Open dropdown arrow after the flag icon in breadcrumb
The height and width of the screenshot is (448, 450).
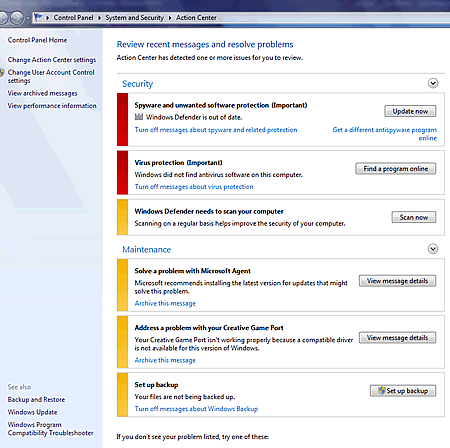tap(47, 18)
